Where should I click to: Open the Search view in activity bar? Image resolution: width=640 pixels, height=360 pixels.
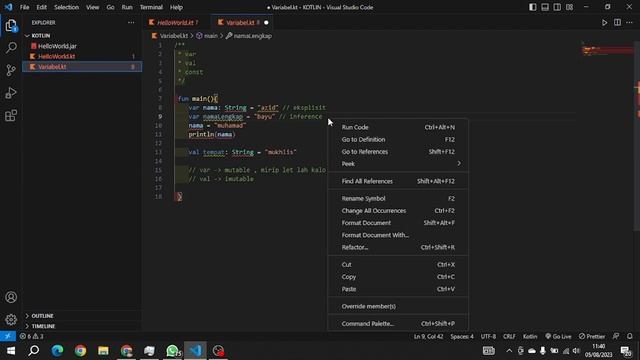click(11, 48)
